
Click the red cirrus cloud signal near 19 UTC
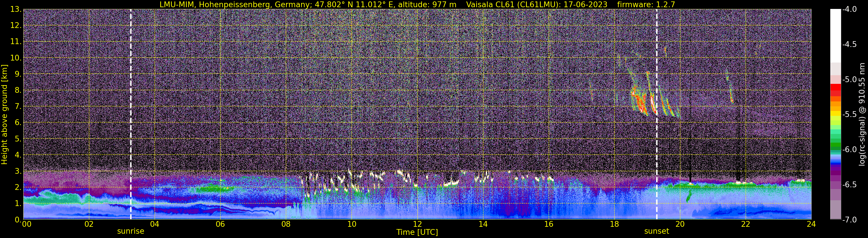click(x=639, y=101)
